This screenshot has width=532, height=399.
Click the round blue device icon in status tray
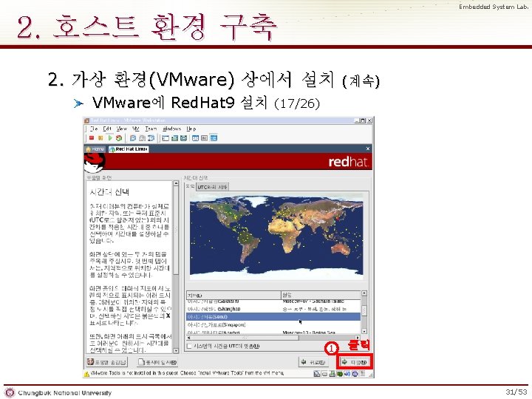[355, 374]
